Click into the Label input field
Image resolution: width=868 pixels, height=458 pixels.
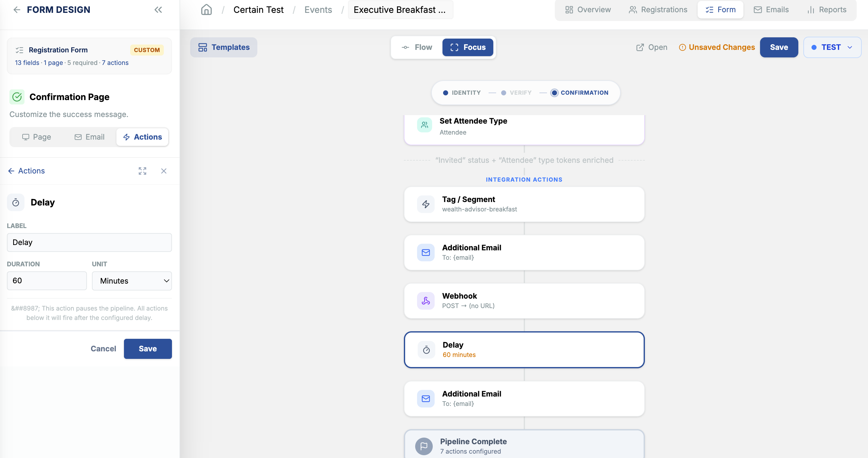pos(89,242)
